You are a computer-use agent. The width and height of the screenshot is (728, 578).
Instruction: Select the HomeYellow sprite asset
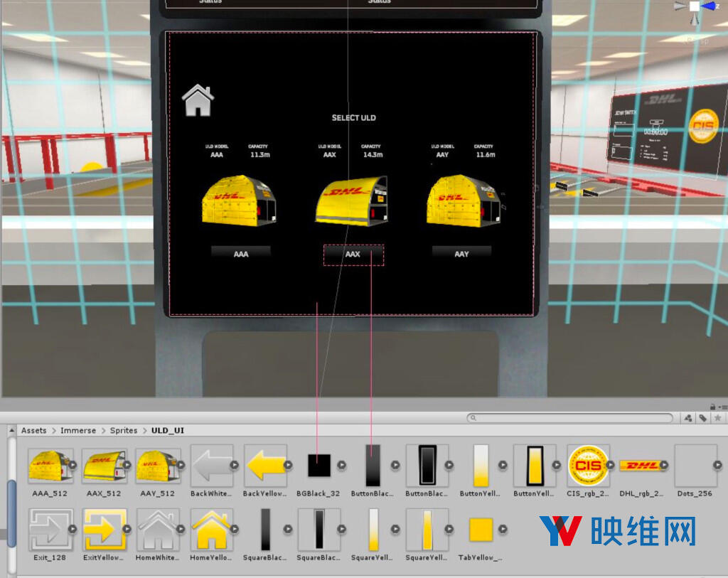212,530
